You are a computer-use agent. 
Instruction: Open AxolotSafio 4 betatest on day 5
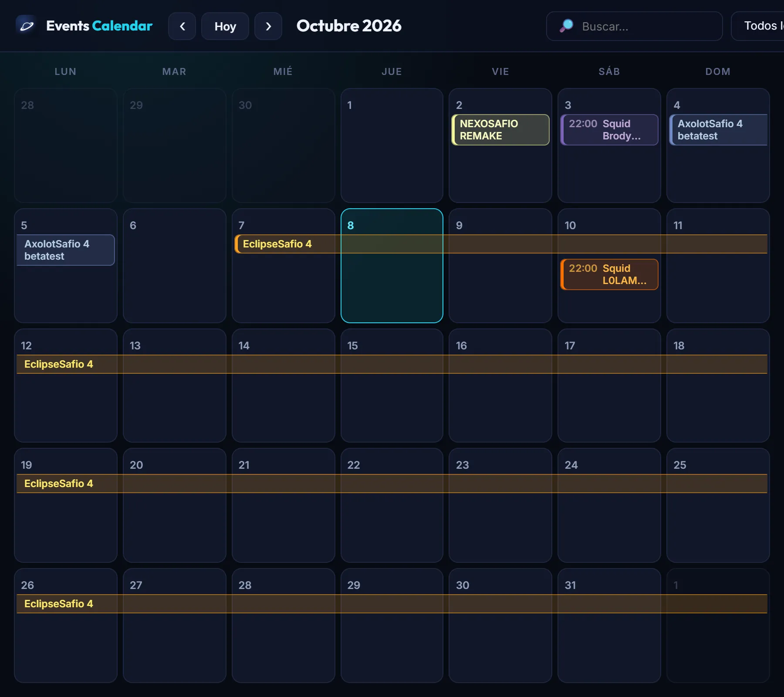[x=66, y=250]
